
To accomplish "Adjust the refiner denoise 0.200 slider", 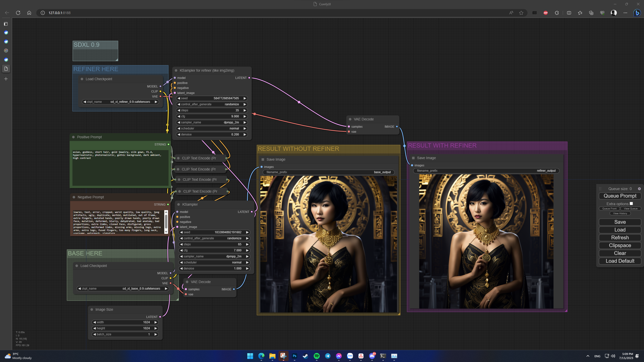I will pyautogui.click(x=212, y=134).
